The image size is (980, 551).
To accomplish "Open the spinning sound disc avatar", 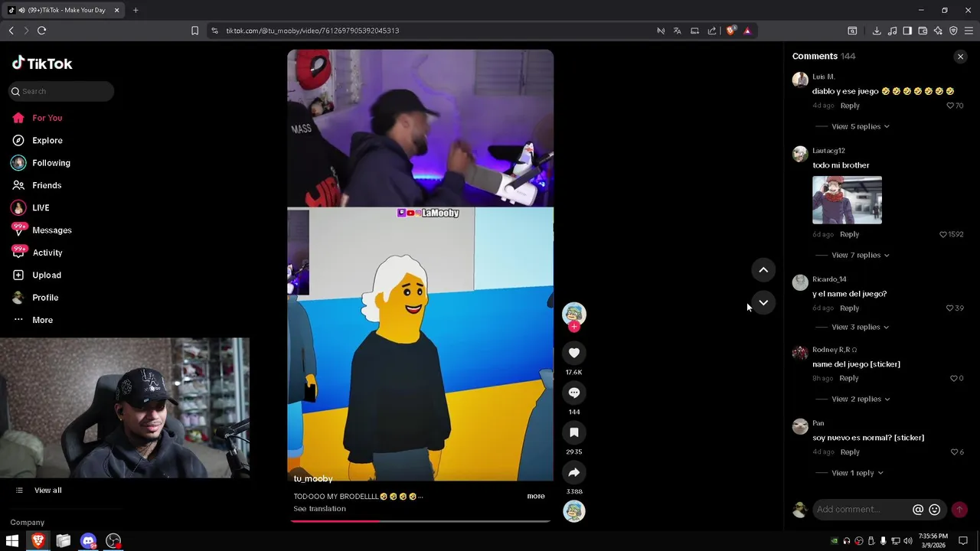I will click(574, 511).
